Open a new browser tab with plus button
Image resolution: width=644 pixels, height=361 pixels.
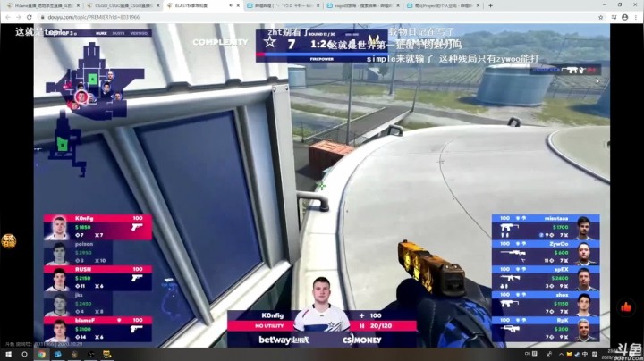490,5
